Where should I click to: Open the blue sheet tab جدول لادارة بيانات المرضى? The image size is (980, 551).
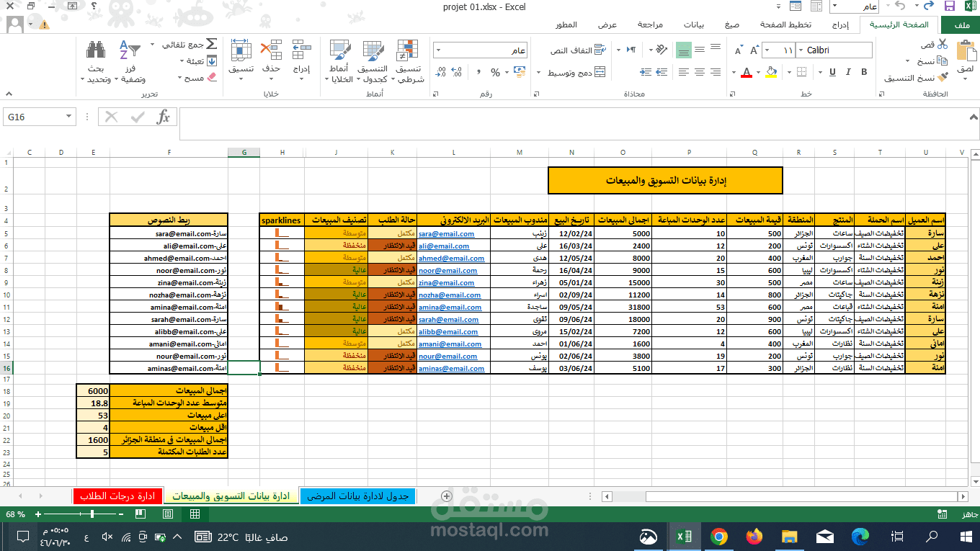[x=358, y=496]
